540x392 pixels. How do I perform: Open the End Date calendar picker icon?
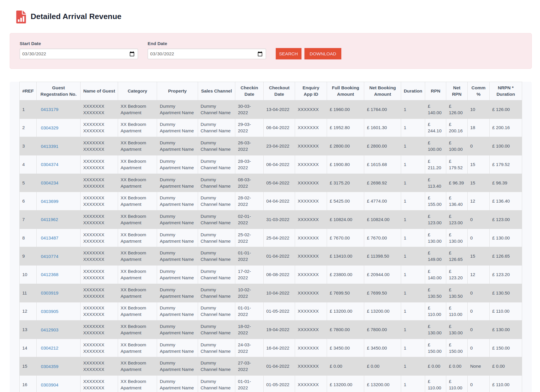[260, 54]
